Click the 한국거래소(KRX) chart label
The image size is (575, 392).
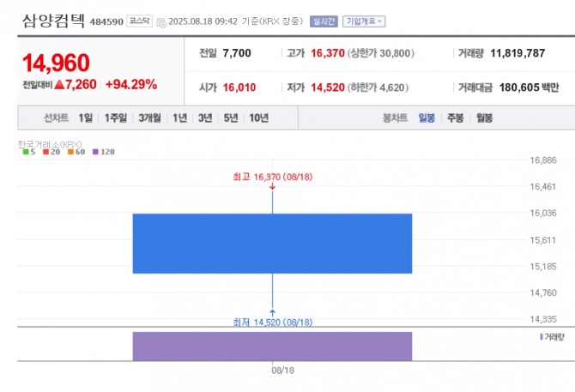[50, 144]
